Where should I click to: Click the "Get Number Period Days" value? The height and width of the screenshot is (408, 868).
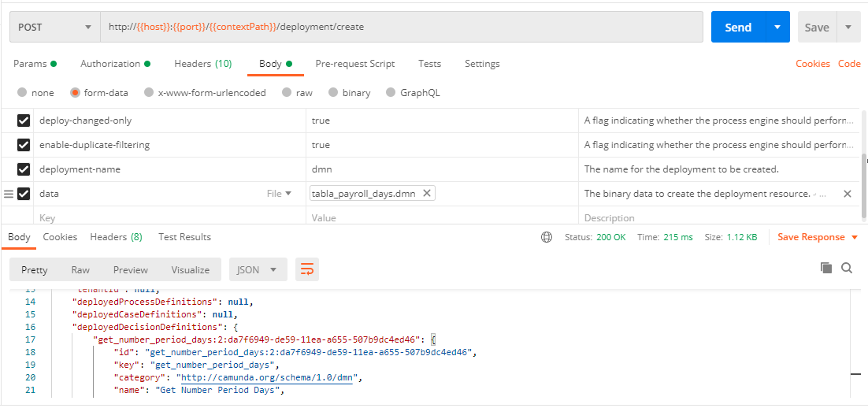[219, 391]
